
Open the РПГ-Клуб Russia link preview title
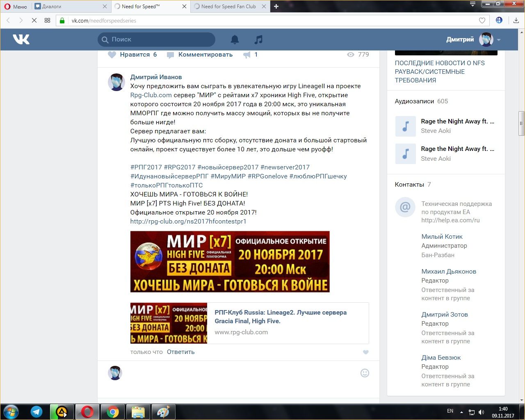[281, 317]
